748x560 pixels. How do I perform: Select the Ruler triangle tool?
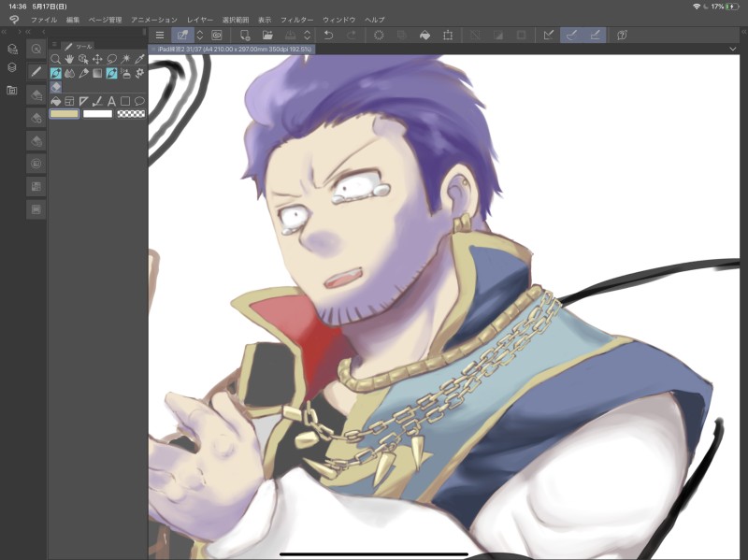pos(83,101)
